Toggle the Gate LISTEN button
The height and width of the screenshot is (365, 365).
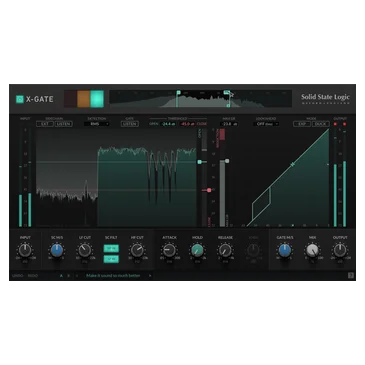[x=130, y=124]
